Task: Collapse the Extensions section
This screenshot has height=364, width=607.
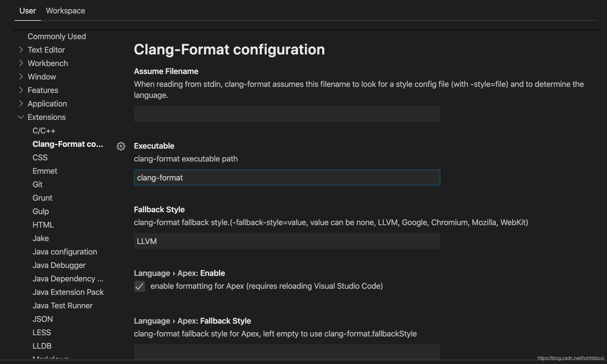Action: coord(46,117)
